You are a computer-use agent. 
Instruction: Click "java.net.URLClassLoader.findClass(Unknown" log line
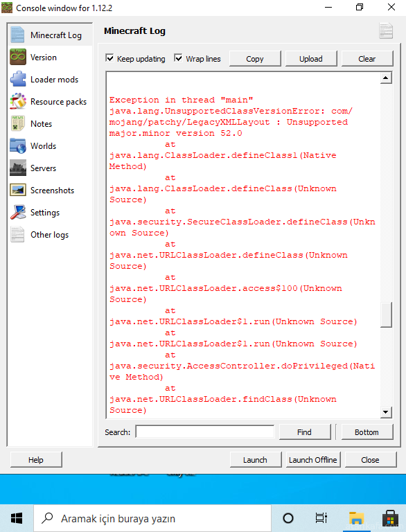222,399
